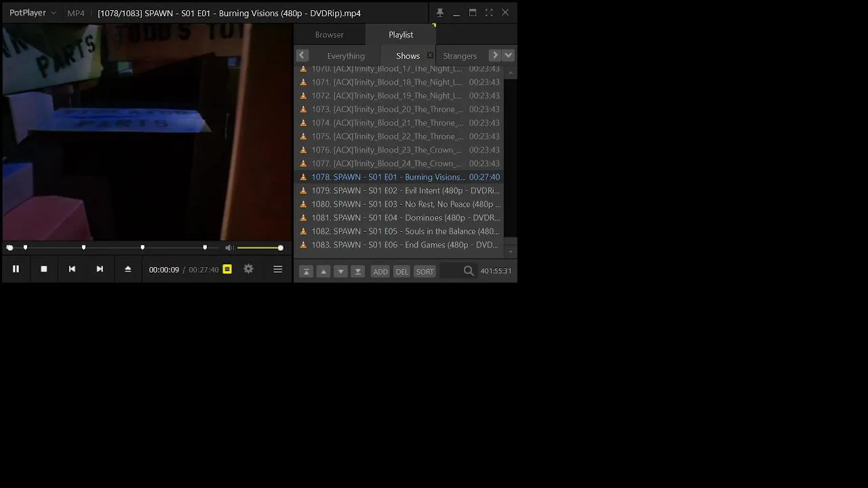Click VLC cone icon of item 1075
Viewport: 868px width, 488px height.
tap(303, 136)
